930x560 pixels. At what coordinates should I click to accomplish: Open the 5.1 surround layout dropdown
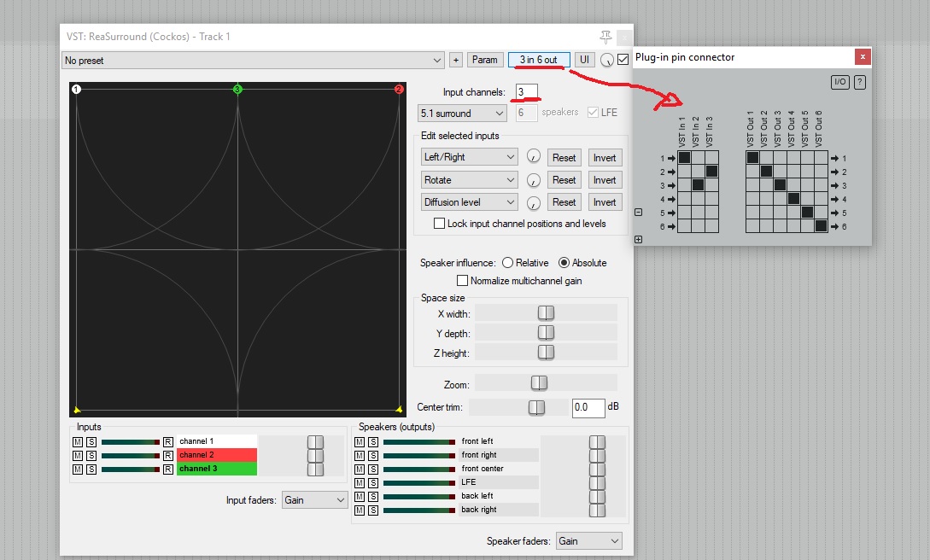[x=463, y=113]
